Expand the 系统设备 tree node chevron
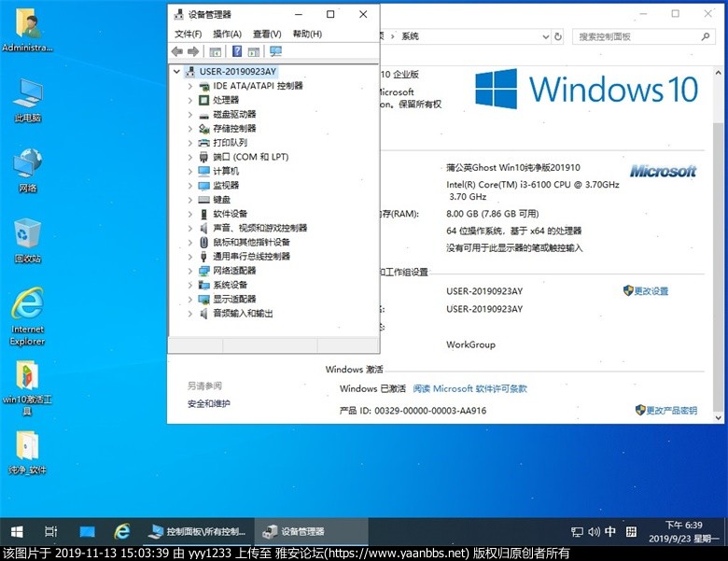Image resolution: width=728 pixels, height=561 pixels. coord(189,285)
